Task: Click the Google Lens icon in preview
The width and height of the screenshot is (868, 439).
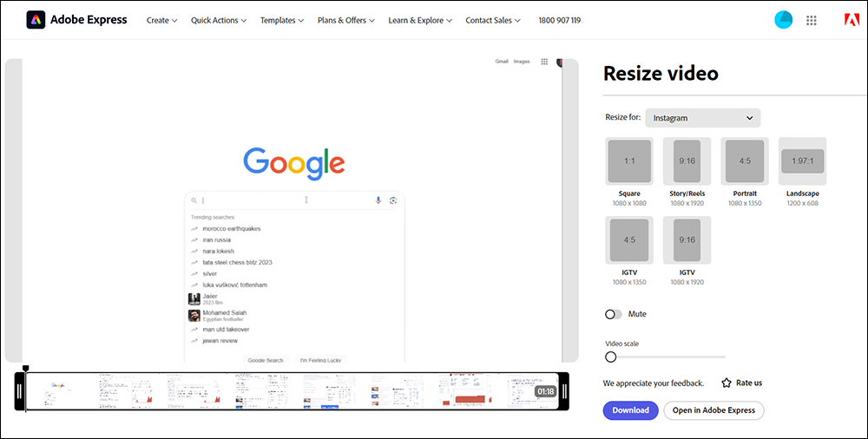Action: (393, 200)
